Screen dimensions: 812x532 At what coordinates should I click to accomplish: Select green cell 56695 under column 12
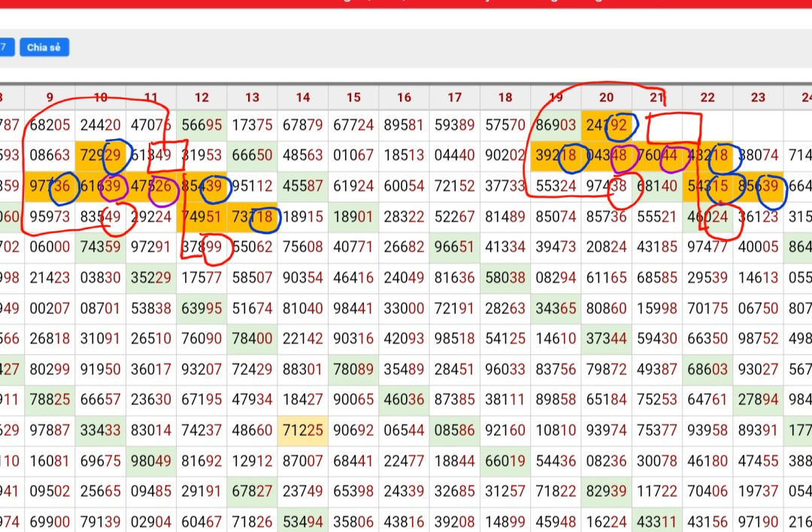pos(201,125)
